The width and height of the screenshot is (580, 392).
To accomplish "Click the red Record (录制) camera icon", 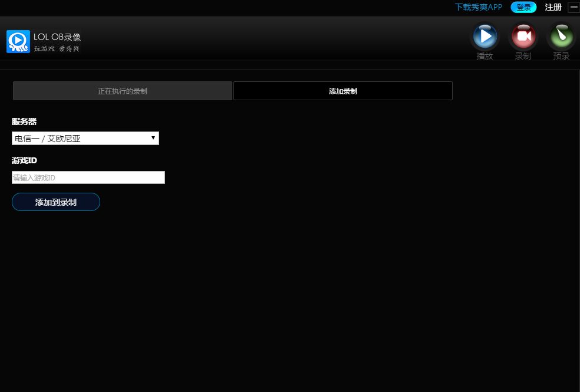I will [x=523, y=37].
